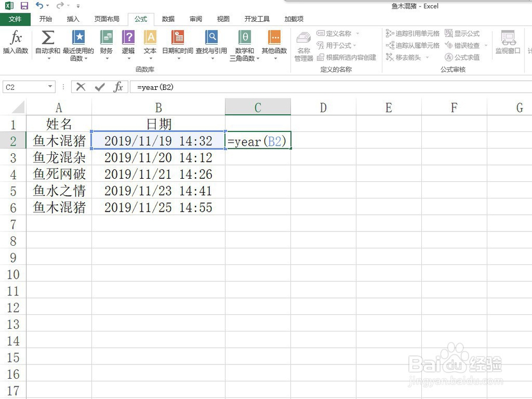Click the AutoSum (自动求和) sigma icon
Screen dimensions: 532x399
pos(47,37)
